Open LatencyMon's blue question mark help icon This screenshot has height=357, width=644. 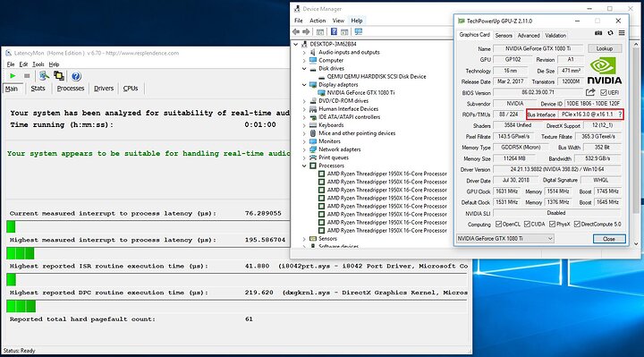click(76, 76)
